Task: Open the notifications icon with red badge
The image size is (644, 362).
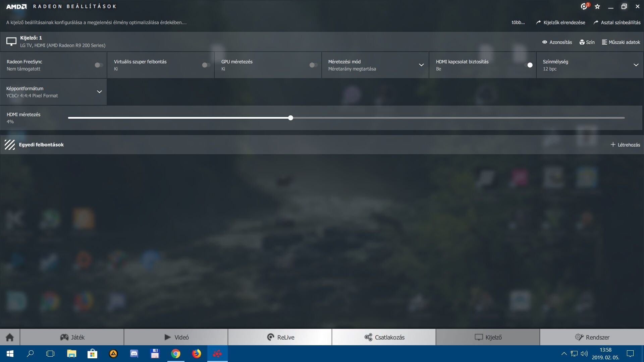Action: tap(584, 6)
